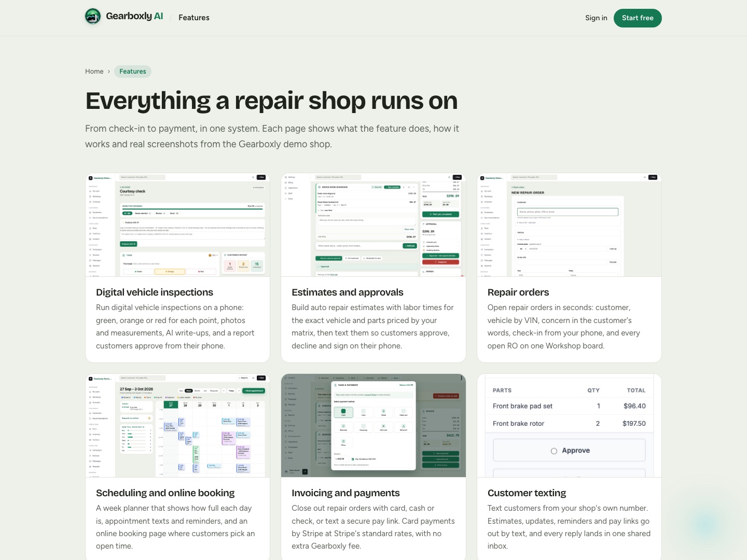The image size is (747, 560).
Task: Click the Repair orders card title
Action: click(518, 292)
